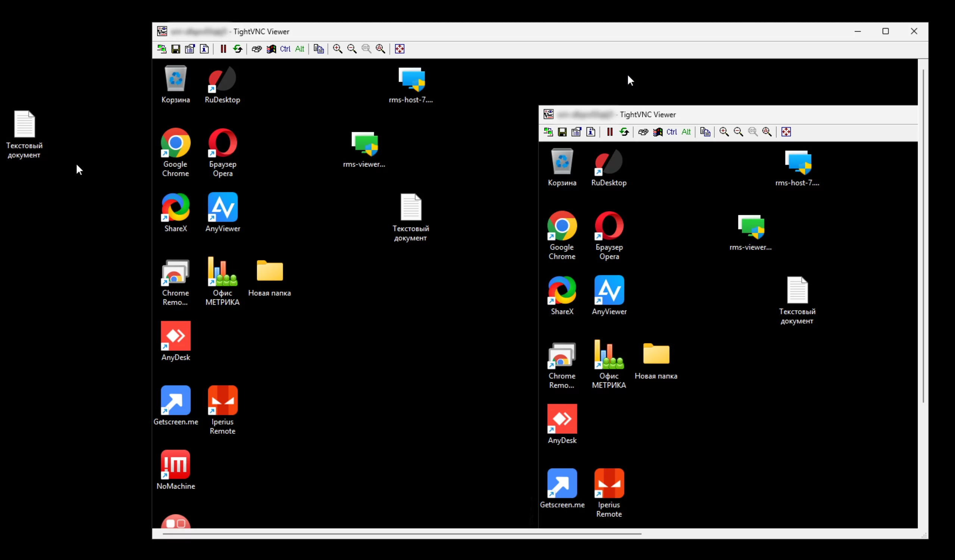Screen dimensions: 955x560
Task: Pause the outer TightVNC viewer session
Action: coord(223,49)
